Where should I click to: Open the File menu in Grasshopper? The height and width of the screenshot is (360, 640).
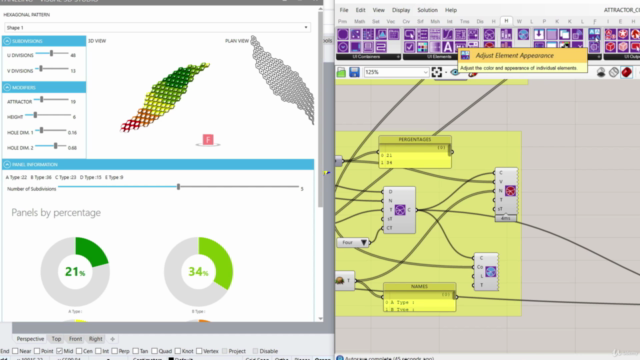(344, 10)
